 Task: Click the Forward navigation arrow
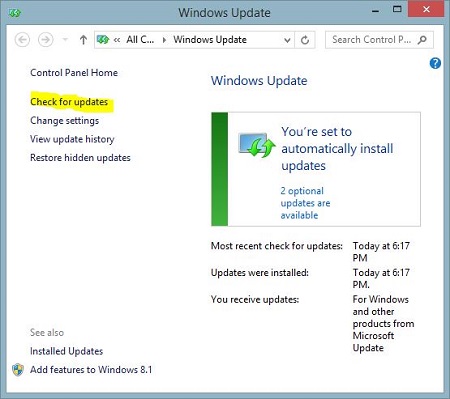(46, 40)
